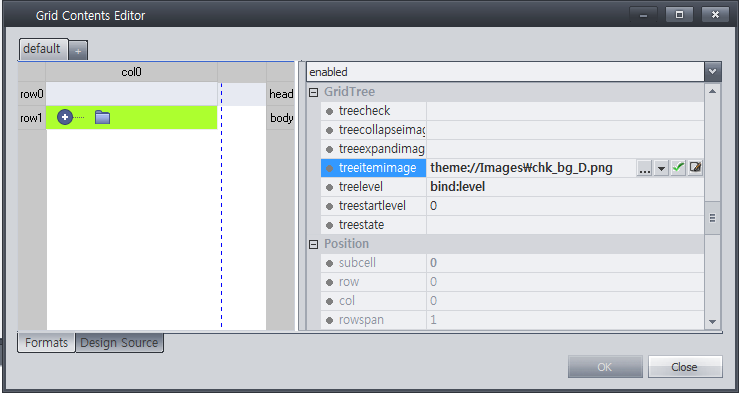The width and height of the screenshot is (739, 393).
Task: Click the treestartlevel value 0
Action: [565, 205]
